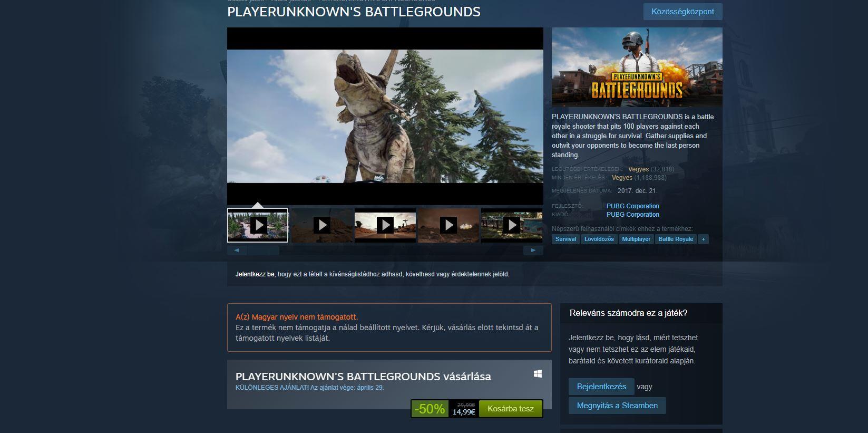Play the first forest trailer thumbnail
This screenshot has width=868, height=433.
tap(258, 225)
